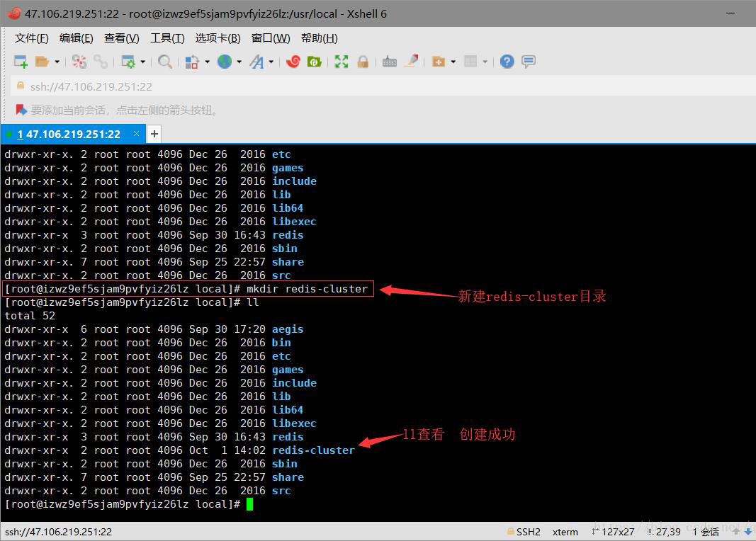Open the session Properties gear icon
Image resolution: width=756 pixels, height=541 pixels.
coord(128,62)
